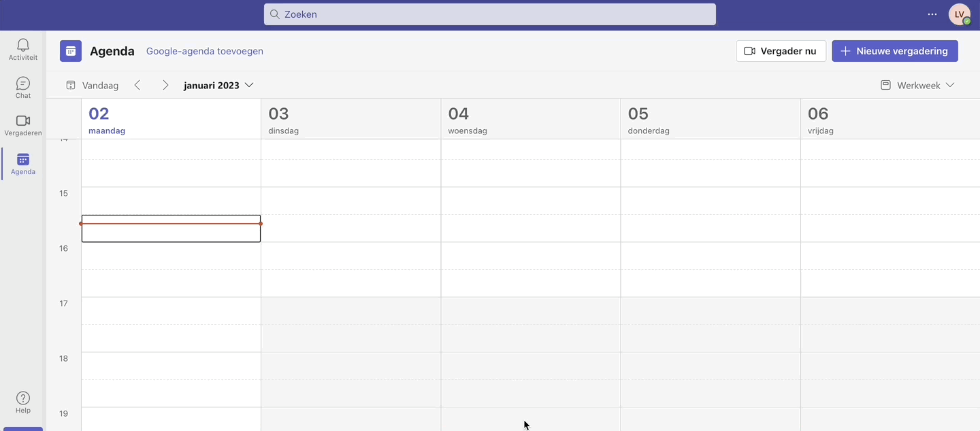Open the Vergaderen section
Screen dimensions: 980x431
point(22,124)
